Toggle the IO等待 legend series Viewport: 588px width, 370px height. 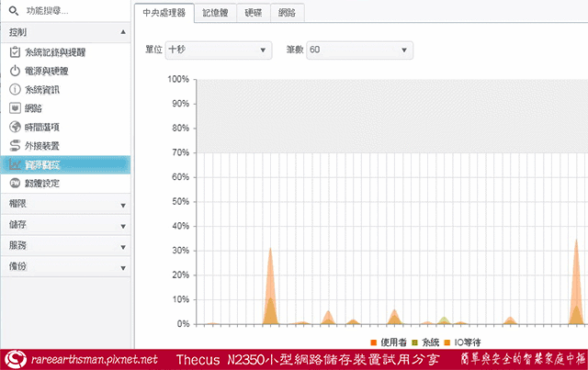coord(470,342)
